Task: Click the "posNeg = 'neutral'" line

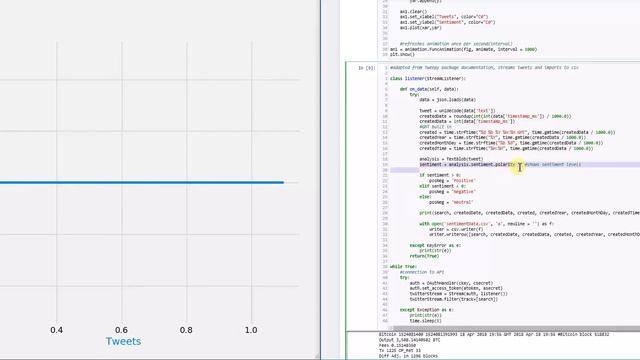Action: click(451, 202)
